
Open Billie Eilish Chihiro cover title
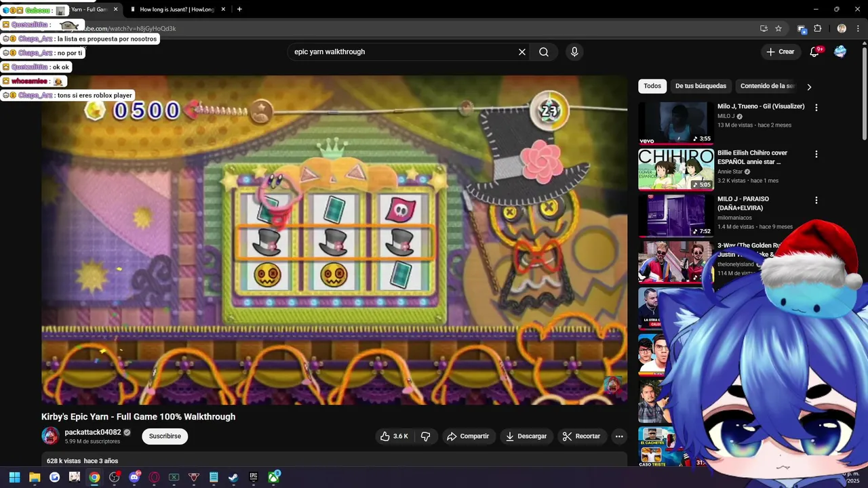752,157
